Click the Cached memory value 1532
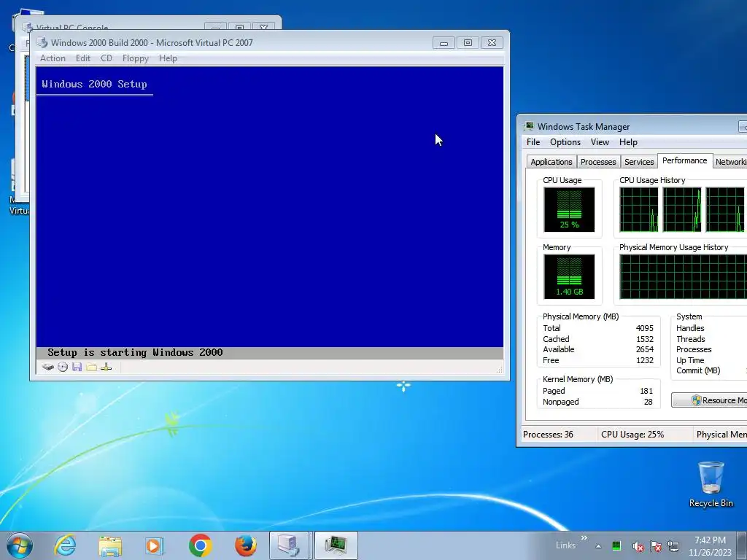Screen dimensions: 747x560 tap(645, 339)
